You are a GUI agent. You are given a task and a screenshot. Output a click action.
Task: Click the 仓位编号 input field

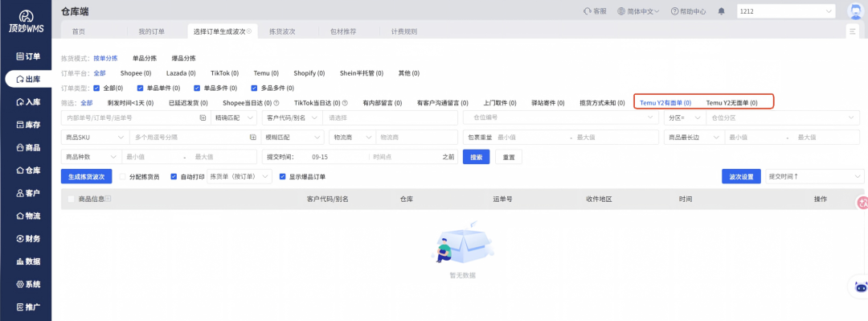click(560, 118)
